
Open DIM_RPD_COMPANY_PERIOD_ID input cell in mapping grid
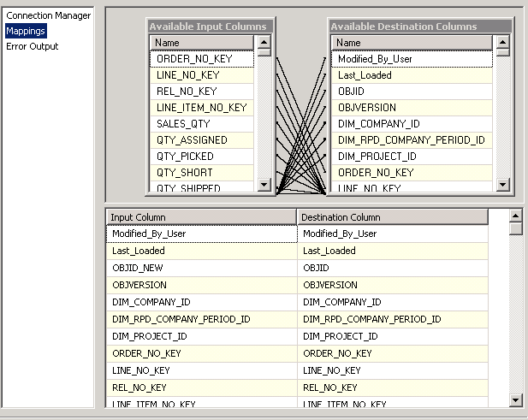tap(200, 319)
